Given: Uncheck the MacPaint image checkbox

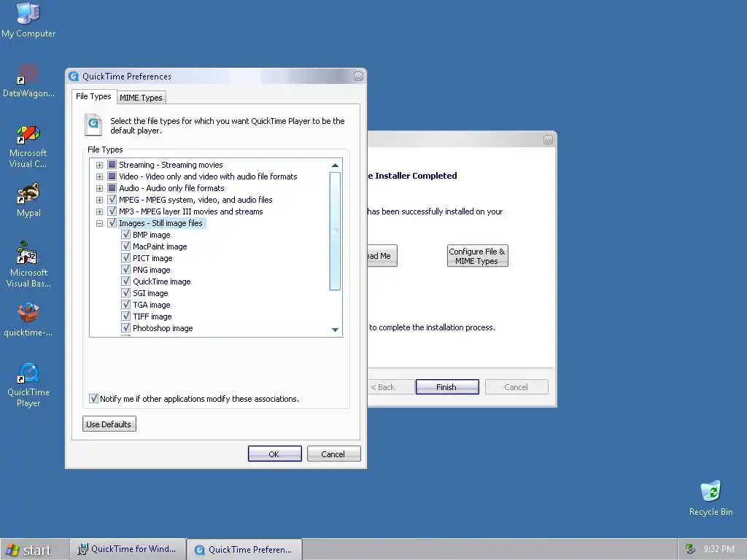Looking at the screenshot, I should [125, 246].
